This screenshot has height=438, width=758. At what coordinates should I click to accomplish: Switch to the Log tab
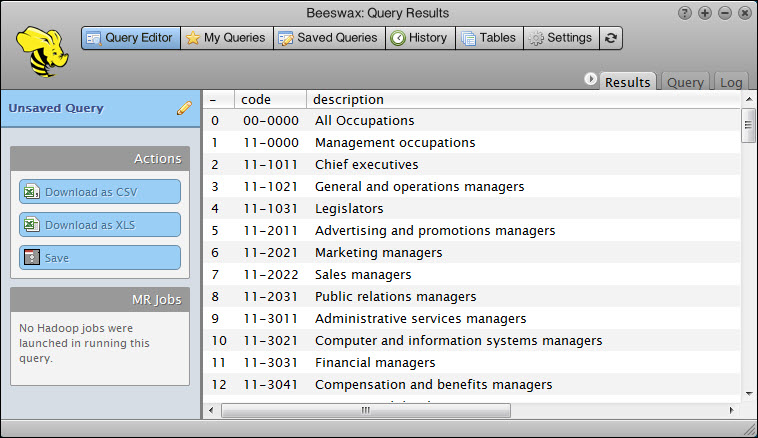732,83
